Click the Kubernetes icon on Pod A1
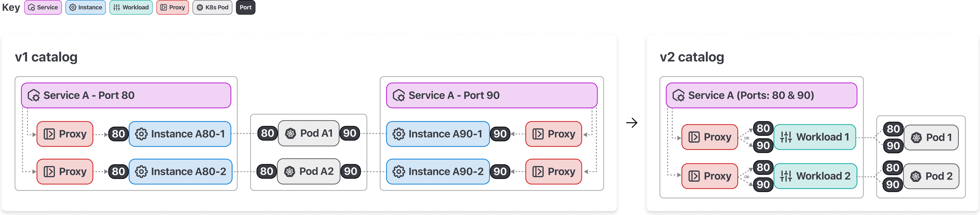 coord(291,133)
